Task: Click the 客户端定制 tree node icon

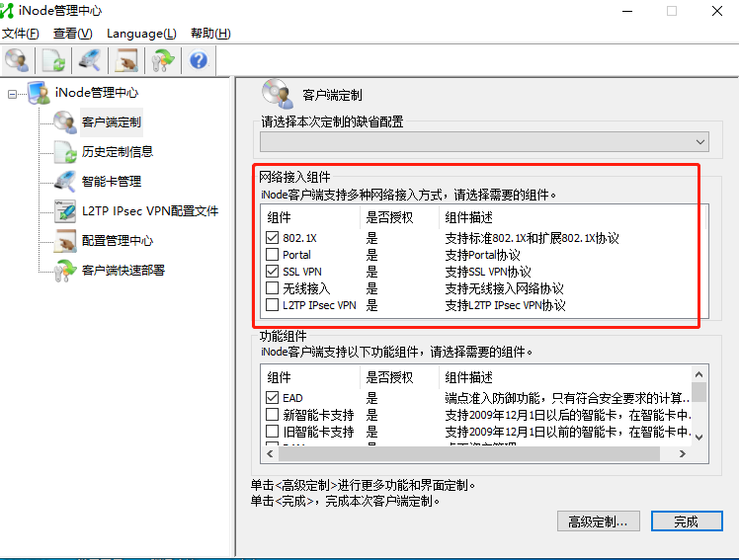Action: 64,122
